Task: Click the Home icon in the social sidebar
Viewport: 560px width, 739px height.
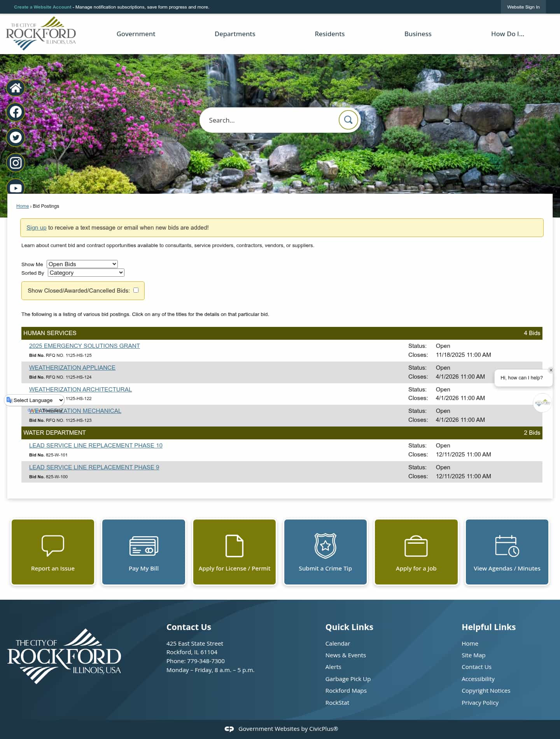Action: click(16, 88)
